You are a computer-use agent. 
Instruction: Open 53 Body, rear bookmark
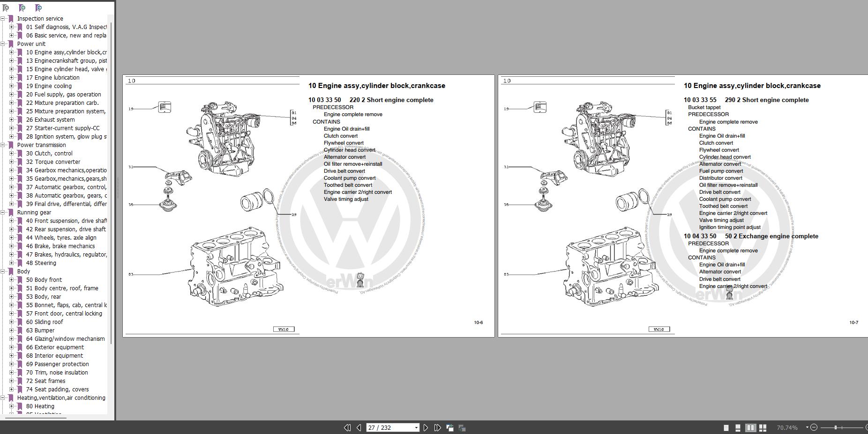[44, 297]
